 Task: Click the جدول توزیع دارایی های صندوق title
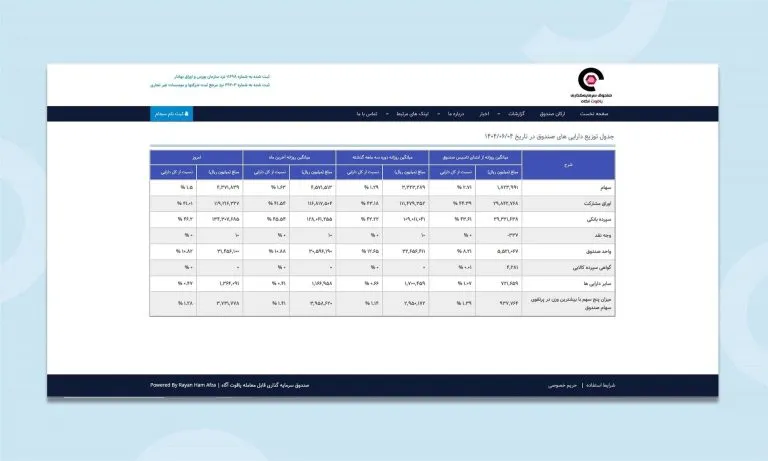click(549, 137)
